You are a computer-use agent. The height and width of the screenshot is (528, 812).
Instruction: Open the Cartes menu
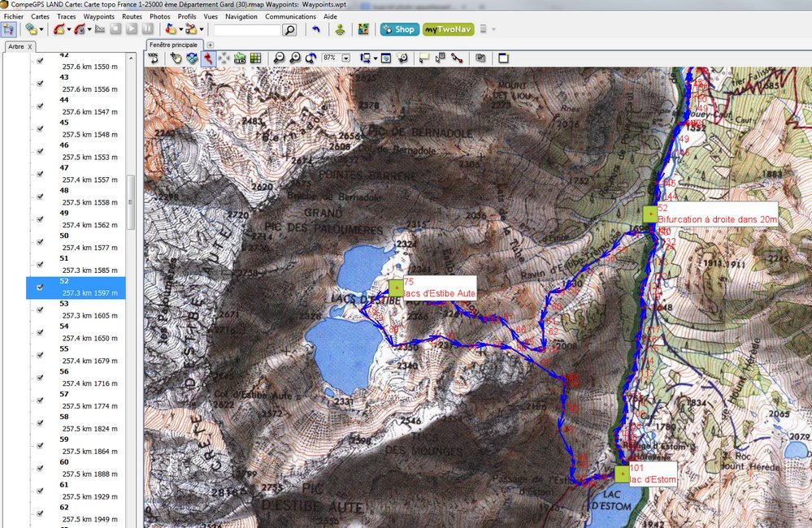[x=40, y=16]
